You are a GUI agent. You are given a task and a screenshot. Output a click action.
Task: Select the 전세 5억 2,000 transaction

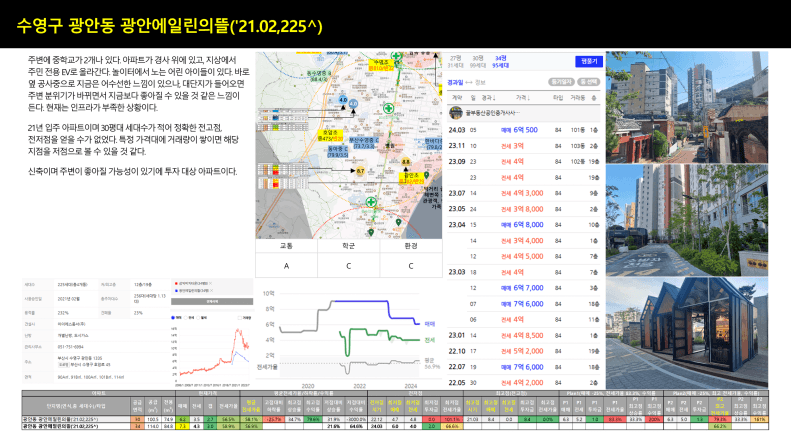click(522, 351)
